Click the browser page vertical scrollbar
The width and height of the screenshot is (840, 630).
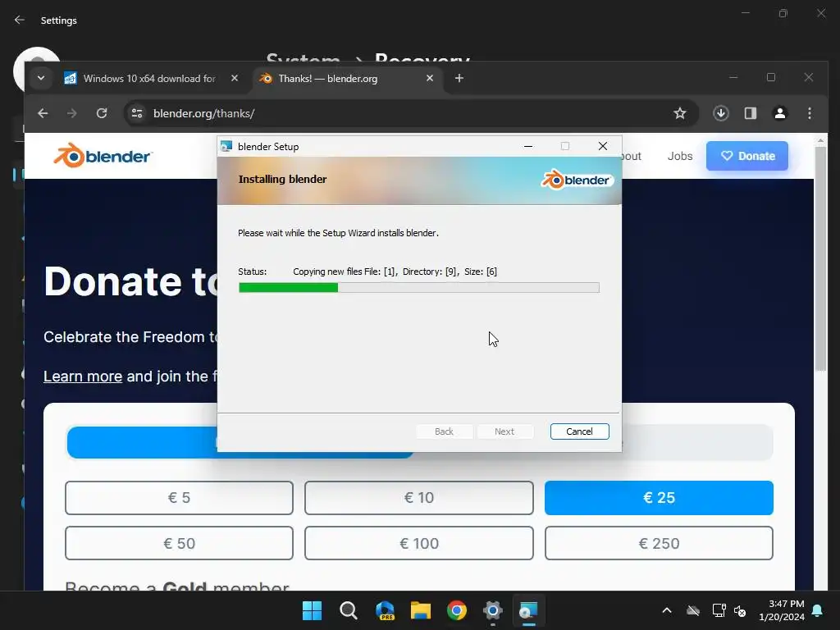820,258
